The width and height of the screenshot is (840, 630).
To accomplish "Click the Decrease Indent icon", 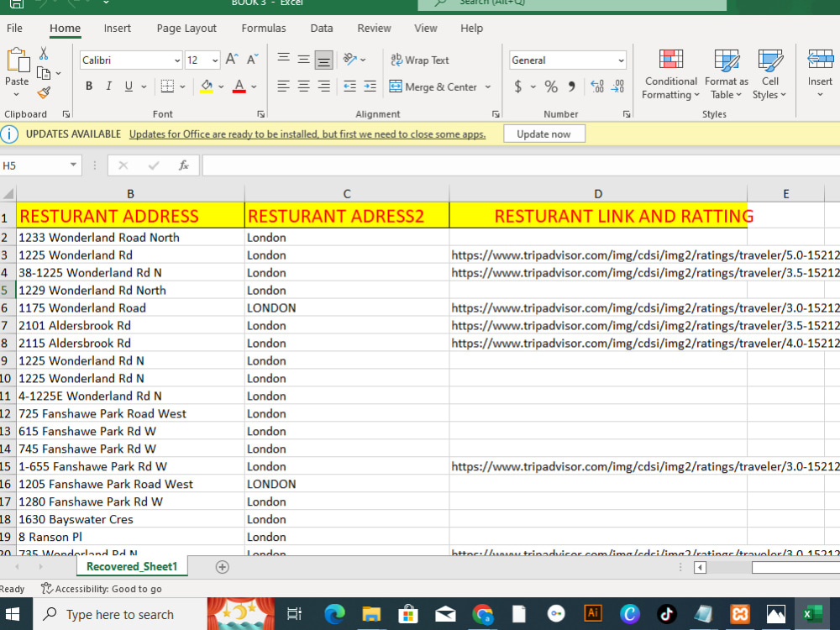I will (349, 87).
